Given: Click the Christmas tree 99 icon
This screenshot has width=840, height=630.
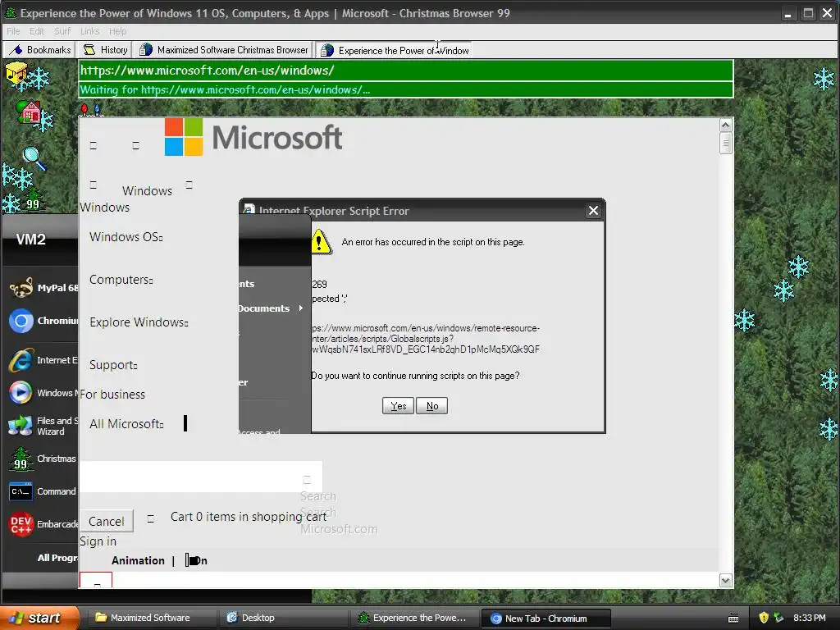Looking at the screenshot, I should (33, 201).
